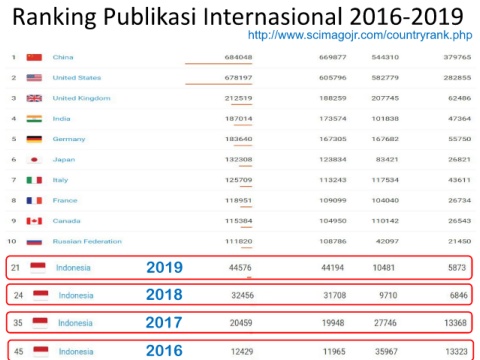480x360 pixels.
Task: Click Indonesia's 2019 document count 44576
Action: pyautogui.click(x=240, y=268)
